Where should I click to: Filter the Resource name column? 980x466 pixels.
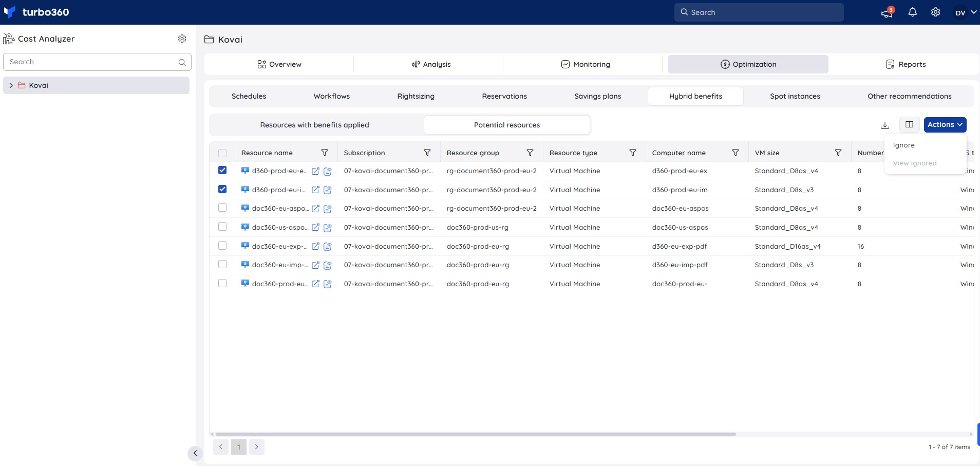(x=325, y=153)
